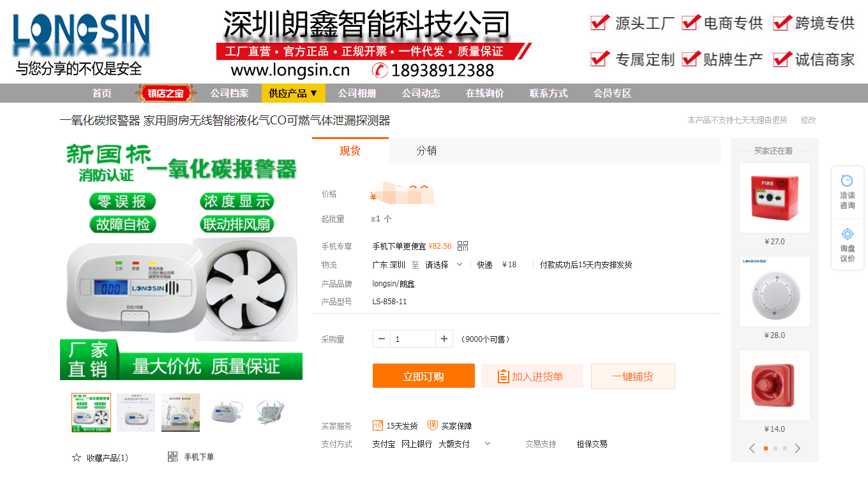Image resolution: width=868 pixels, height=493 pixels.
Task: Switch to the 现货 tab
Action: (350, 151)
